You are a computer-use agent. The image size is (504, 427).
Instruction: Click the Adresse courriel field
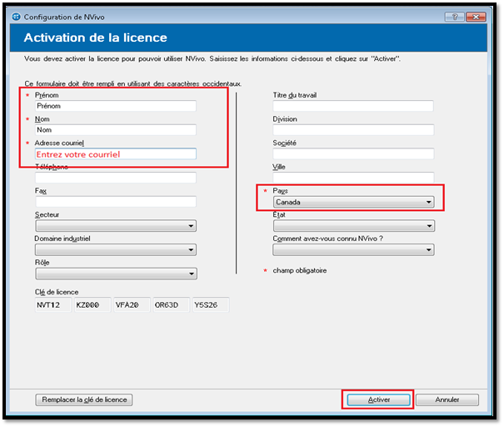115,154
